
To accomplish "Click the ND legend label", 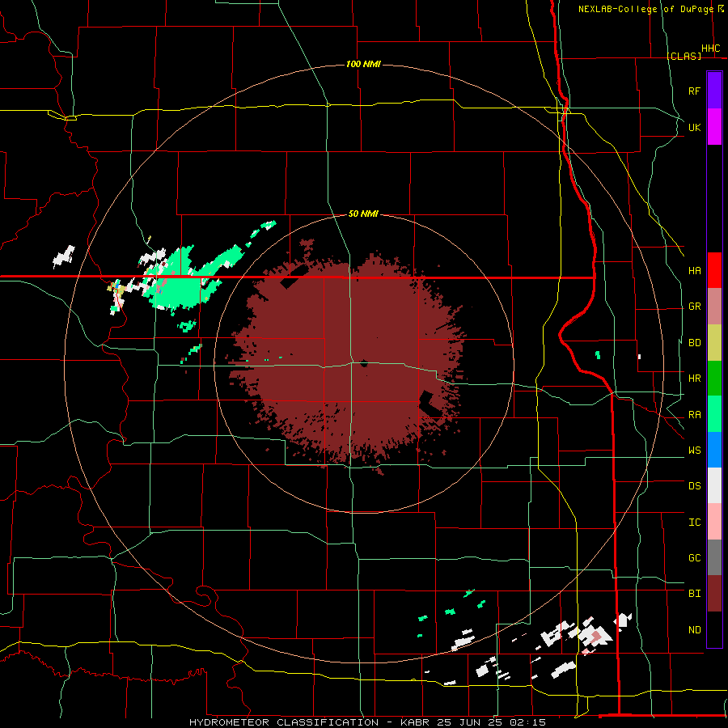I will point(694,630).
